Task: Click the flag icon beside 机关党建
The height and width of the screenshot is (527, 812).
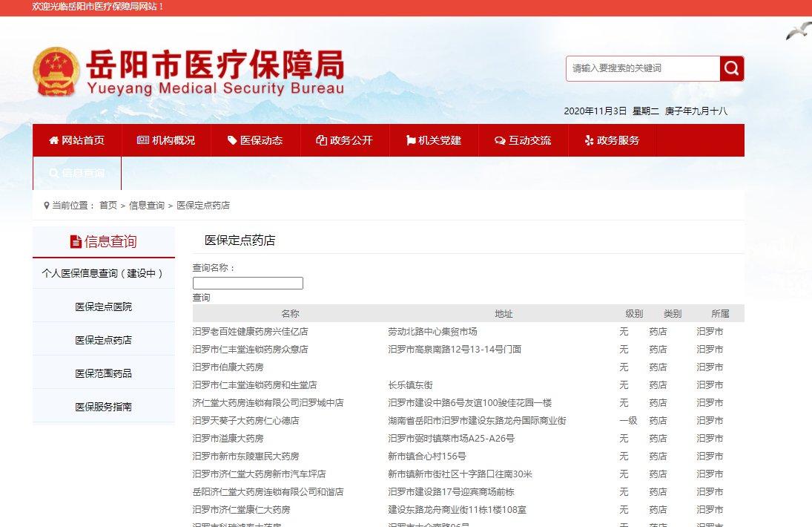Action: [411, 140]
